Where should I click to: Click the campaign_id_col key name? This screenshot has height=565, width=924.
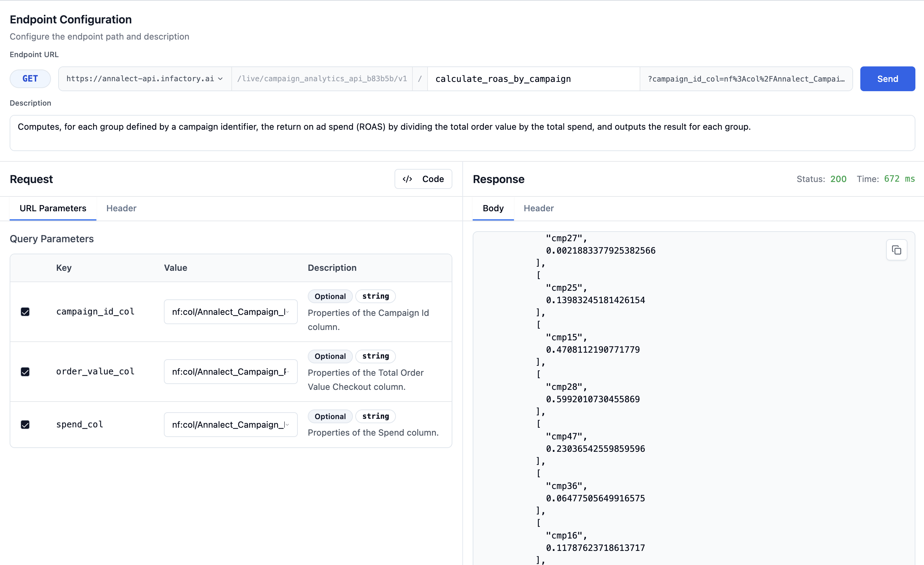(x=95, y=311)
